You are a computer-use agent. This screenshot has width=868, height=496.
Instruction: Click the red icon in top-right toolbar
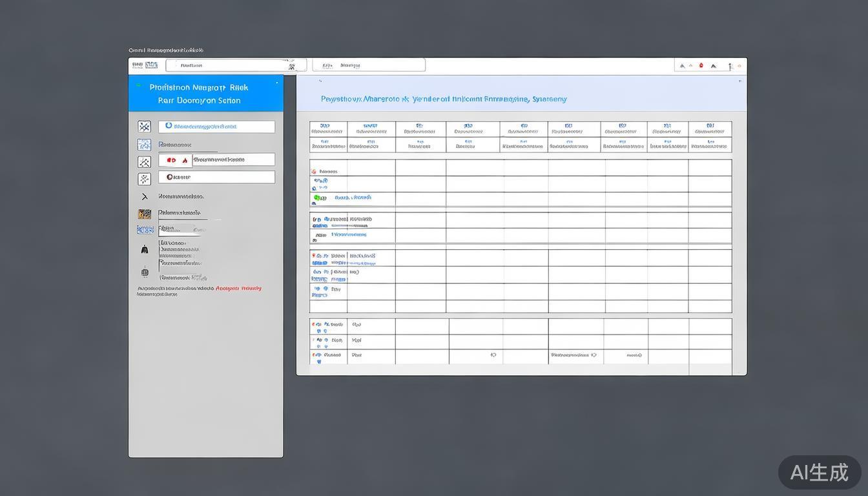coord(701,65)
